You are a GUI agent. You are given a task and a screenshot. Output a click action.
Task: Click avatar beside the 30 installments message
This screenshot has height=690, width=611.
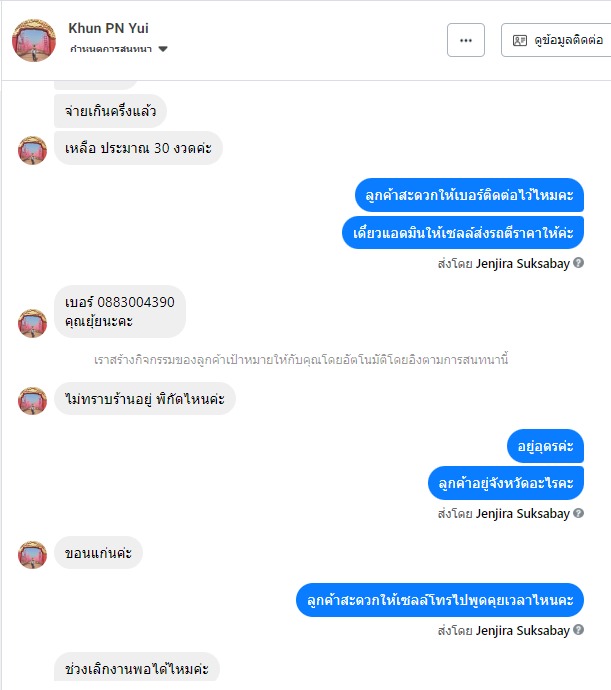[32, 150]
